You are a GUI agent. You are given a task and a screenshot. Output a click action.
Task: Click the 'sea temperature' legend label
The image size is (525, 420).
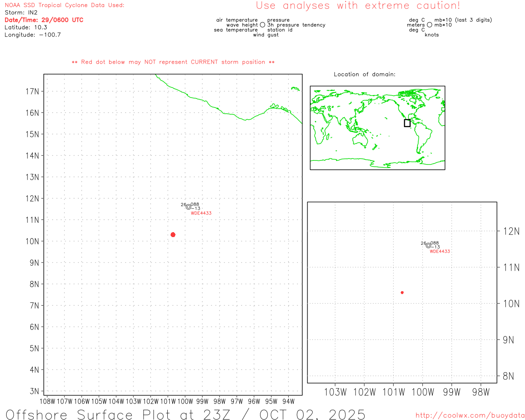point(236,30)
